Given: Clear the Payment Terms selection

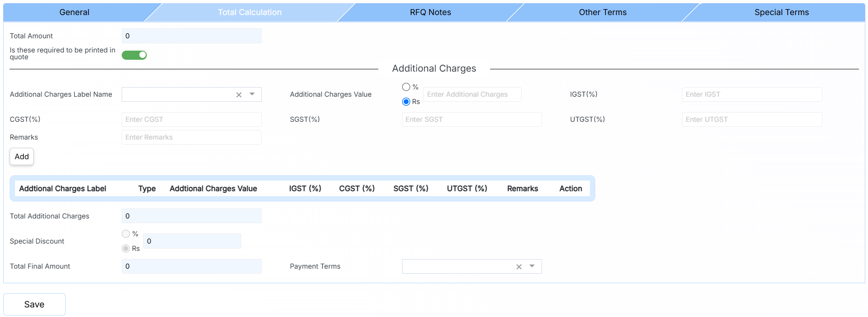Looking at the screenshot, I should (518, 267).
